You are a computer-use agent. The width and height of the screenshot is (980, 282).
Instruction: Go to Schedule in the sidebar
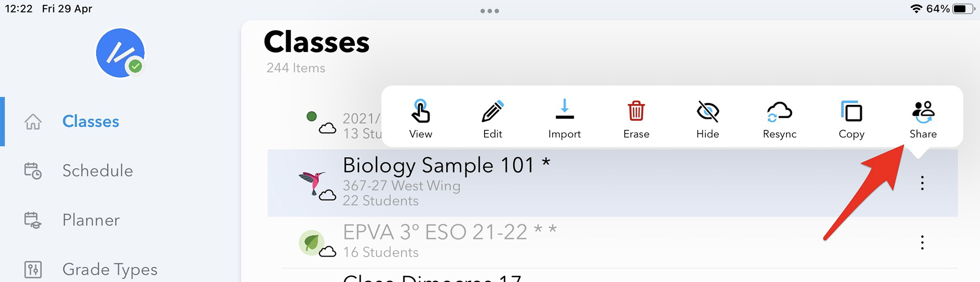tap(97, 171)
